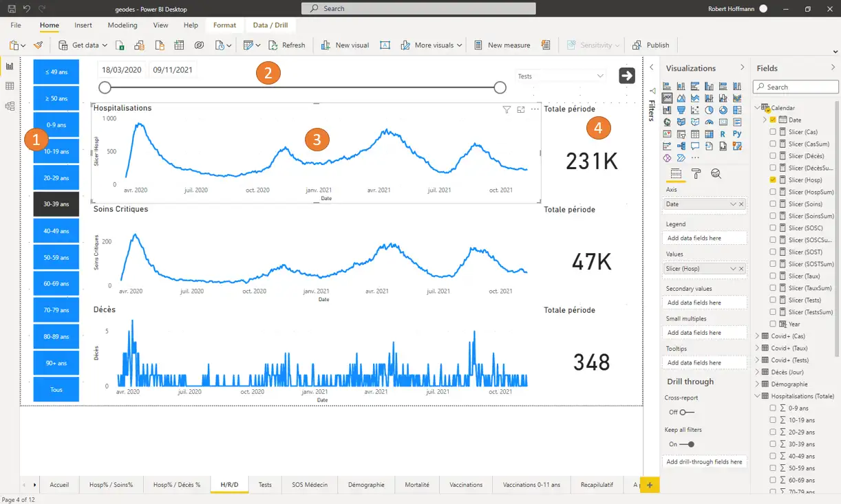Viewport: 841px width, 504px height.
Task: Insert a text box from ribbon
Action: pos(385,45)
